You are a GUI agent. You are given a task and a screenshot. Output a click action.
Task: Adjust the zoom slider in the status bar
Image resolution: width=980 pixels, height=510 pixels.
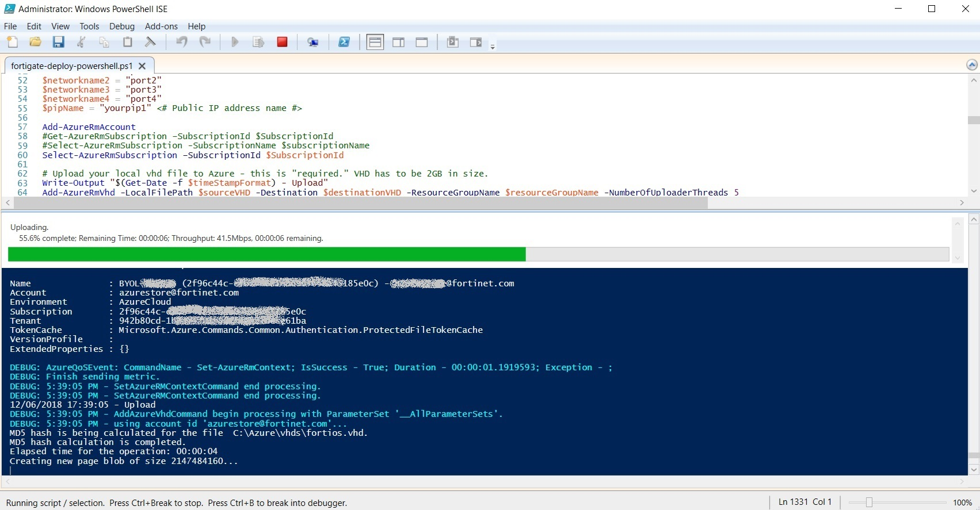869,503
